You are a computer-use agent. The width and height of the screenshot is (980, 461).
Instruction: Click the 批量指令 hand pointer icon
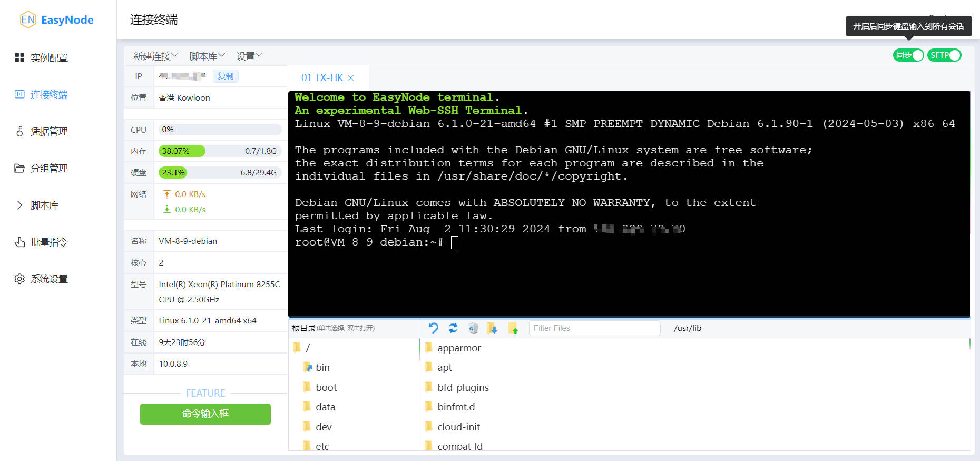(19, 242)
